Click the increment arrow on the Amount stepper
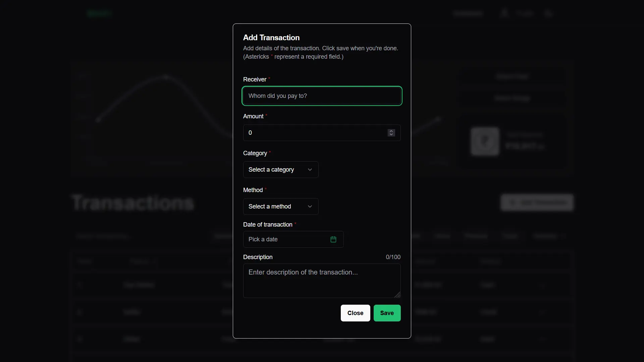Image resolution: width=644 pixels, height=362 pixels. pos(391,131)
